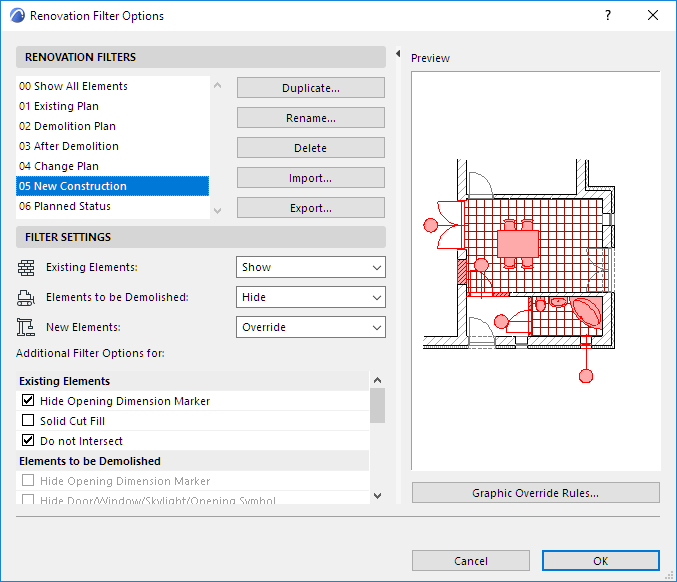The image size is (677, 582).
Task: Toggle Hide Opening Dimension Marker for Existing Elements
Action: [x=28, y=401]
